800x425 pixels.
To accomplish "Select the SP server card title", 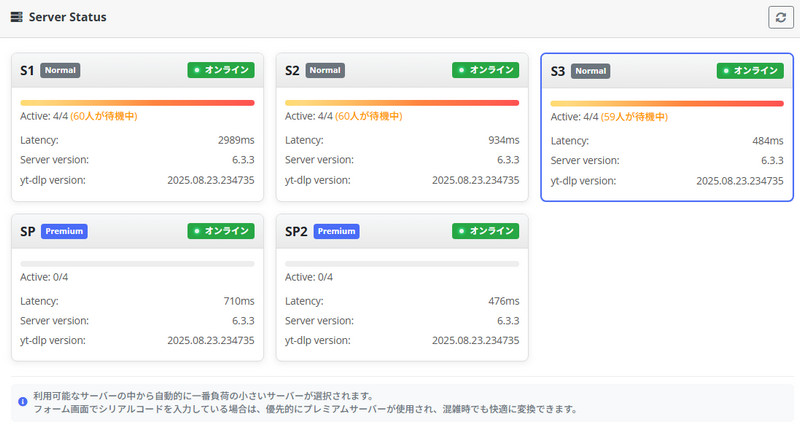I will click(x=28, y=231).
